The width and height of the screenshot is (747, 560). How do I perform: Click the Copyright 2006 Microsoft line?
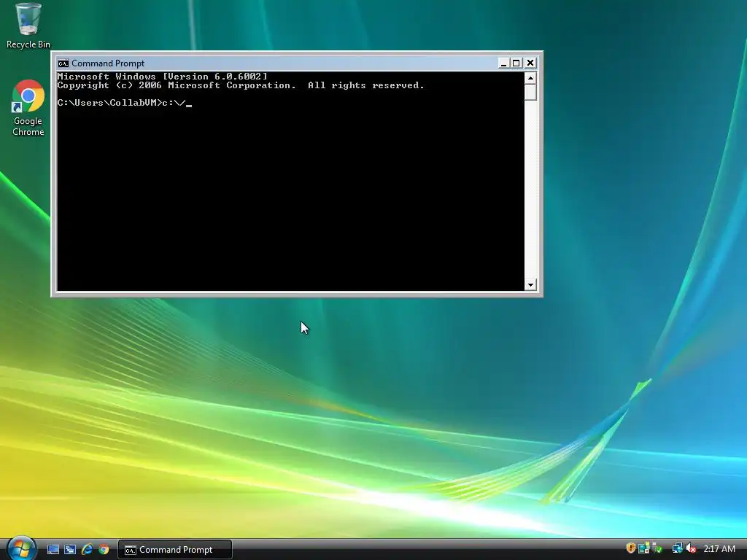pyautogui.click(x=241, y=86)
